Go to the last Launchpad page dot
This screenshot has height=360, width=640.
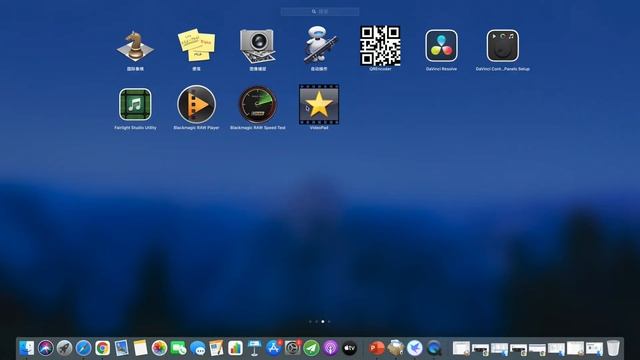coord(329,322)
